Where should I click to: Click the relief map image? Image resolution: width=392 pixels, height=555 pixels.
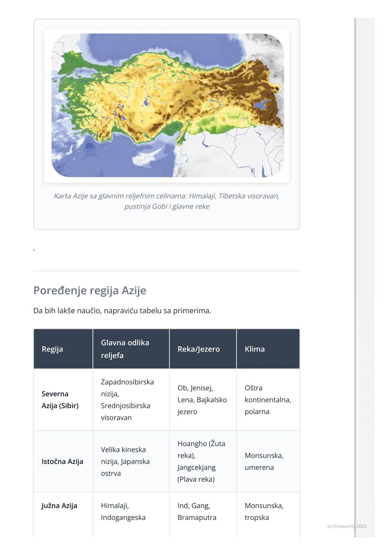pyautogui.click(x=167, y=105)
